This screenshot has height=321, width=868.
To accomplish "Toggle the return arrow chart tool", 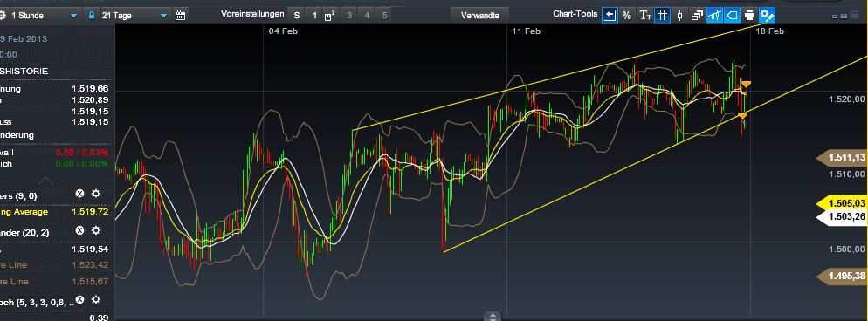I will tap(610, 16).
